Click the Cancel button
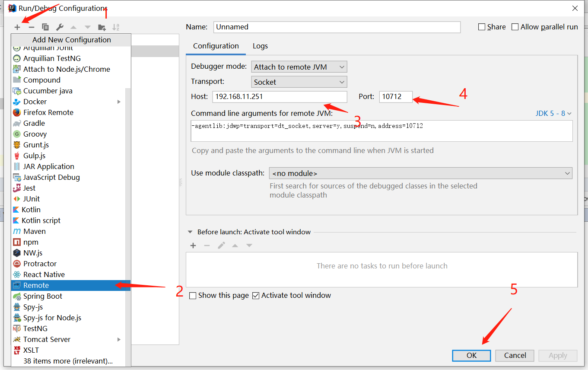Image resolution: width=588 pixels, height=370 pixels. [x=515, y=355]
